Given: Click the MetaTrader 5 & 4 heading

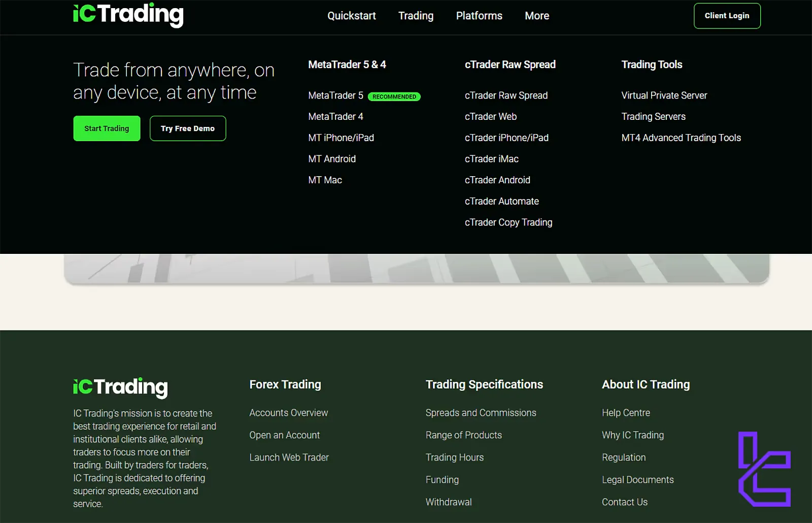Looking at the screenshot, I should click(x=347, y=64).
